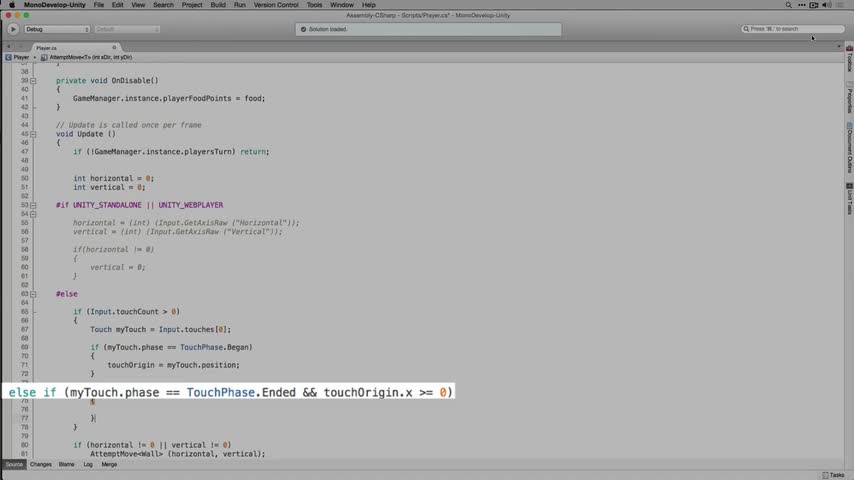
Task: Open the Unit Tests side pad
Action: click(849, 199)
